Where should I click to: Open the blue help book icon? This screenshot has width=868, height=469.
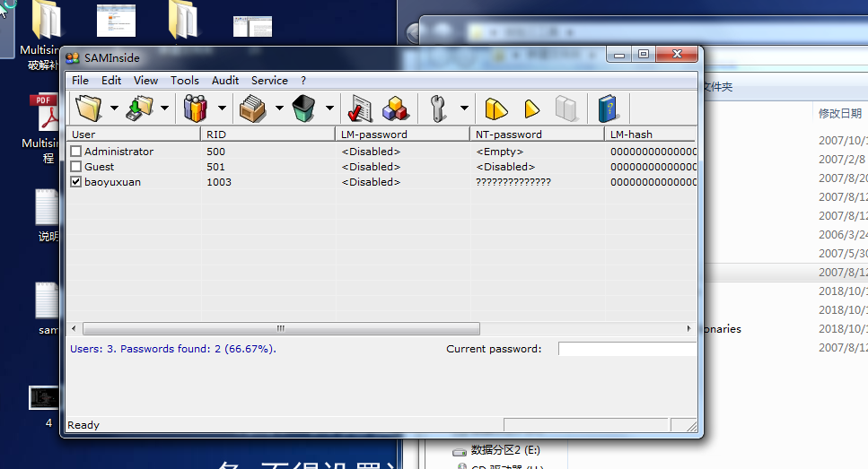(x=608, y=108)
